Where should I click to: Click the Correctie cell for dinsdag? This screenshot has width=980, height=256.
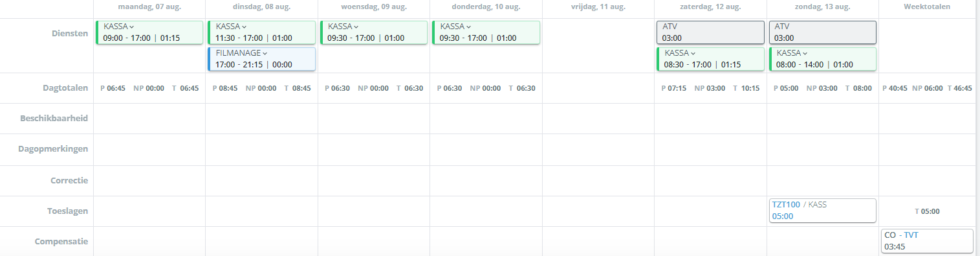(x=262, y=181)
